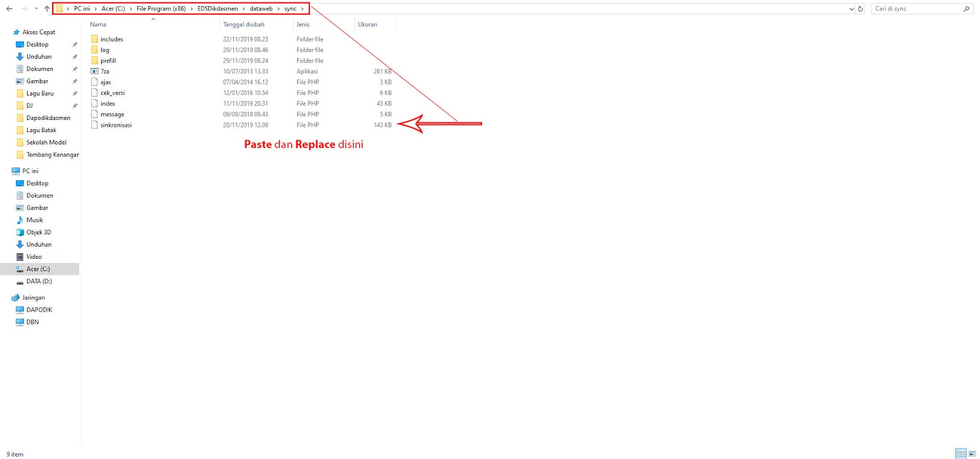Click the '143 KB' size cell
980x459 pixels.
click(x=383, y=125)
